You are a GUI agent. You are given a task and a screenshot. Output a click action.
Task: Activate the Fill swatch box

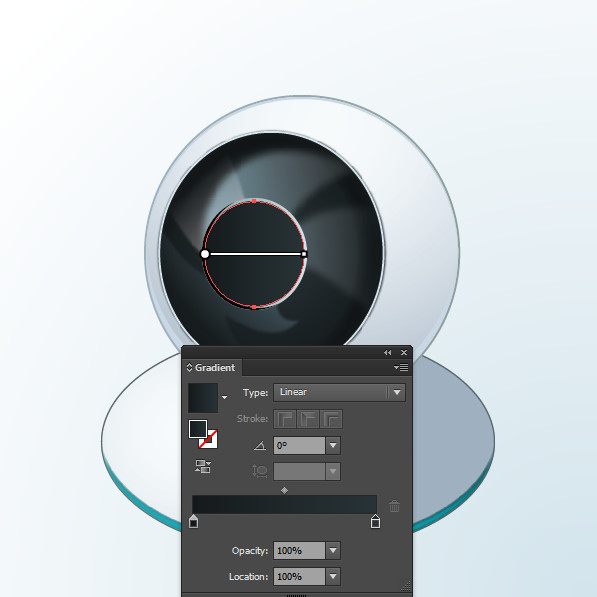point(198,429)
